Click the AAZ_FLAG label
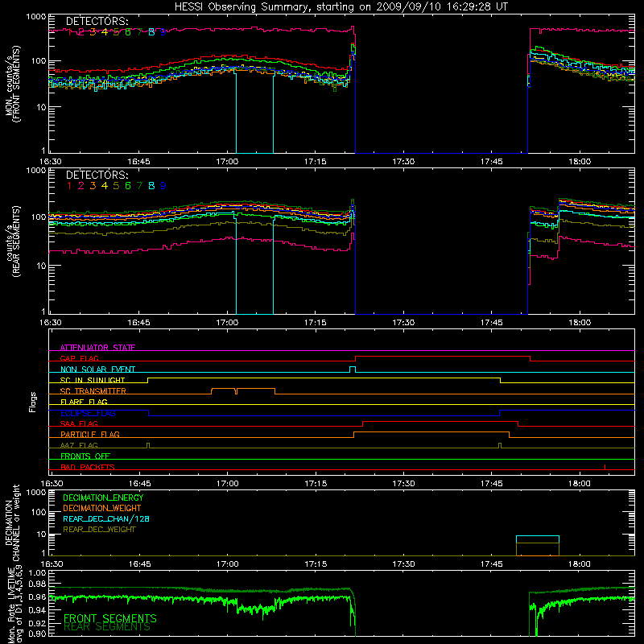 click(x=79, y=445)
